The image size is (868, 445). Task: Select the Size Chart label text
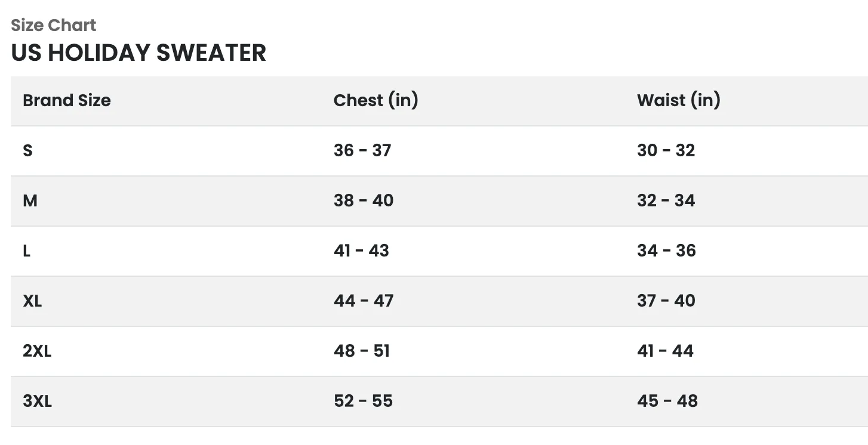pos(54,25)
